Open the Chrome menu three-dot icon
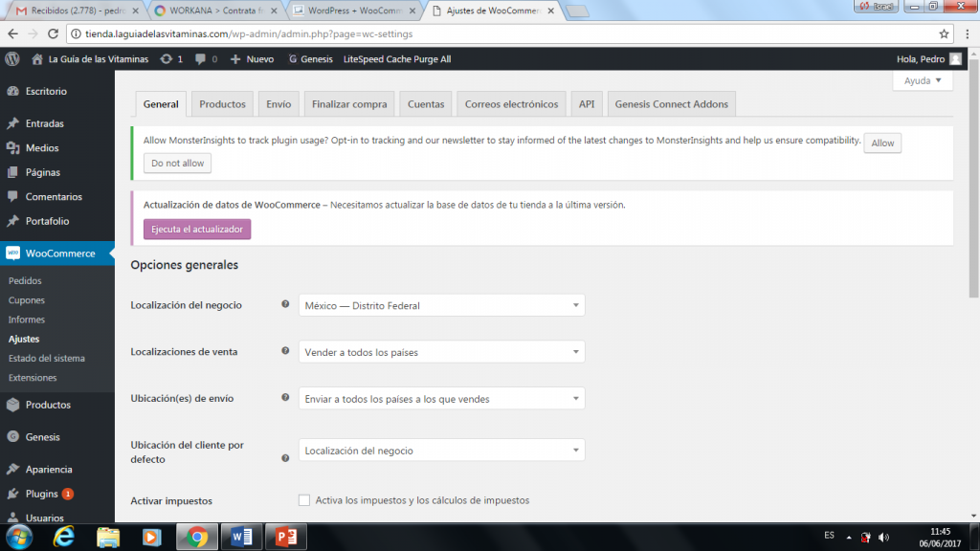Screen dimensions: 980x551 pos(968,33)
